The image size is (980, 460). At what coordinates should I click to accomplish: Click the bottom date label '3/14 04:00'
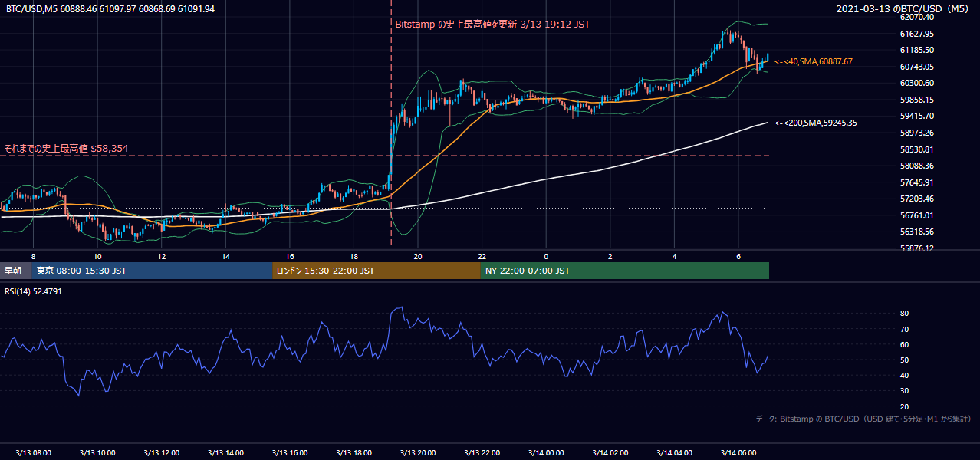tap(674, 453)
